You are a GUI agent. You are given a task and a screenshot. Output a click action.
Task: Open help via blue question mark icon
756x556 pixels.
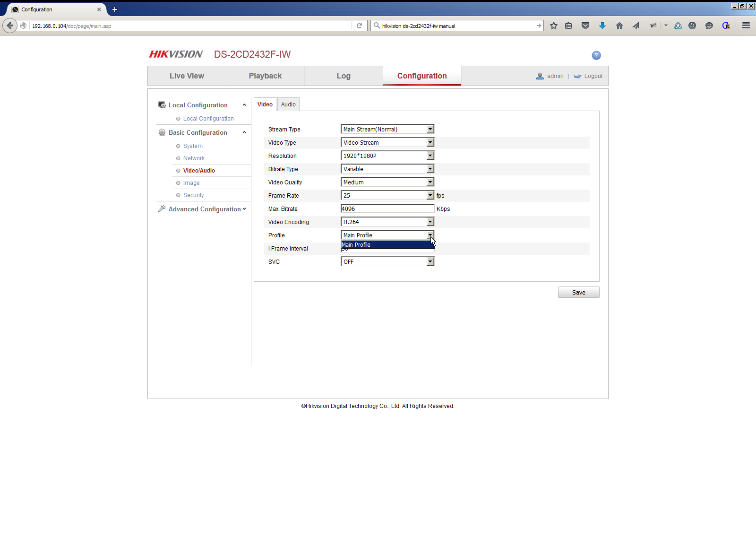pos(596,55)
